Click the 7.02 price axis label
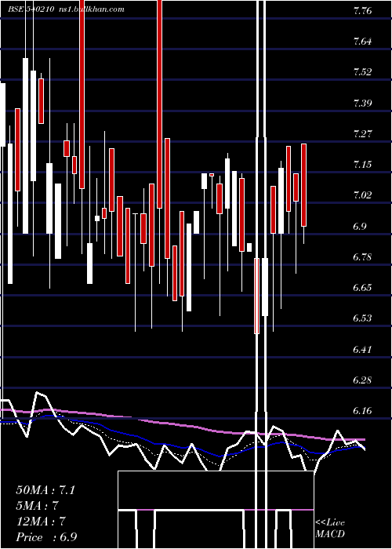Image resolution: width=392 pixels, height=549 pixels. [x=362, y=195]
